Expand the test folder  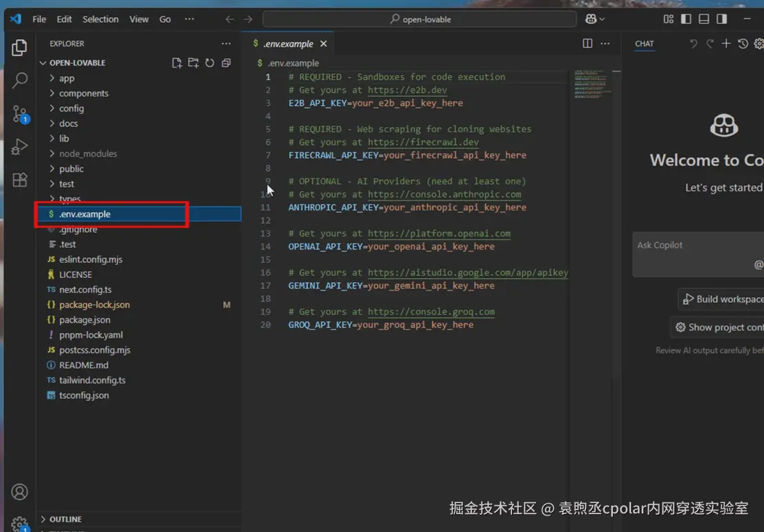click(x=139, y=184)
